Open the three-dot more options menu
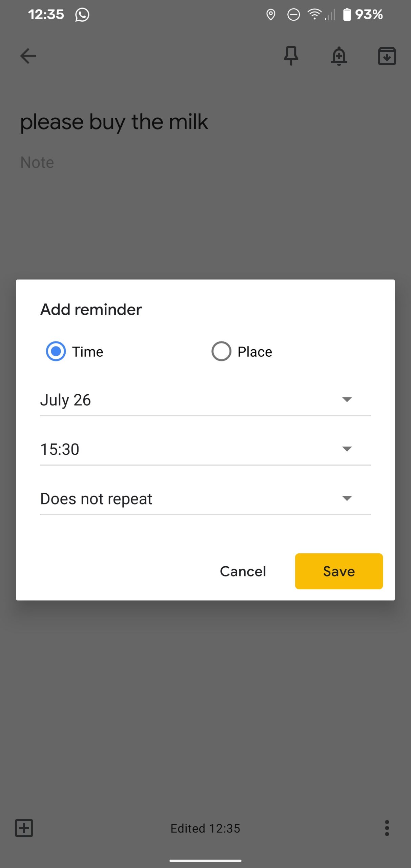 [387, 828]
